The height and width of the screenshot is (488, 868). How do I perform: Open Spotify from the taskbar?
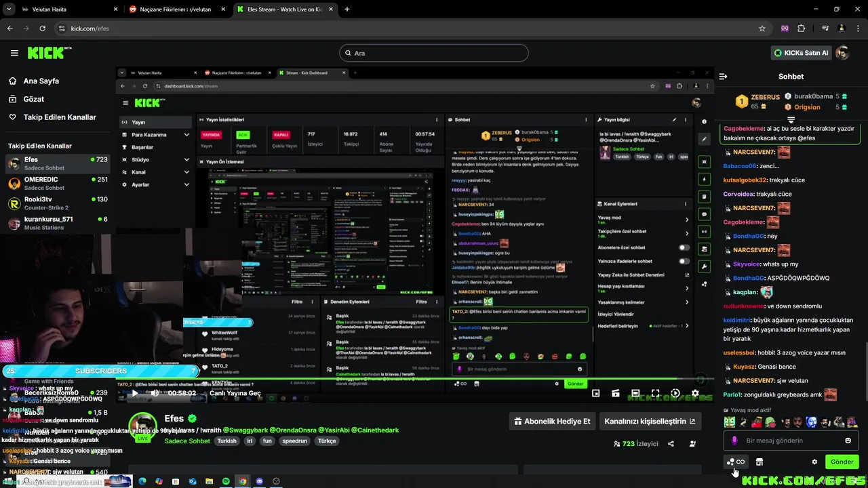[226, 481]
